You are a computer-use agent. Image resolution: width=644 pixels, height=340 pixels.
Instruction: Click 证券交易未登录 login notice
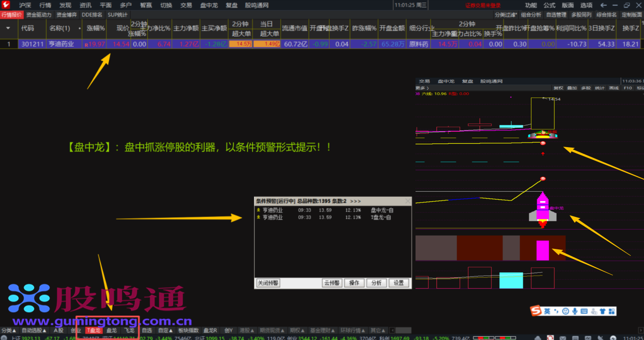pos(483,6)
